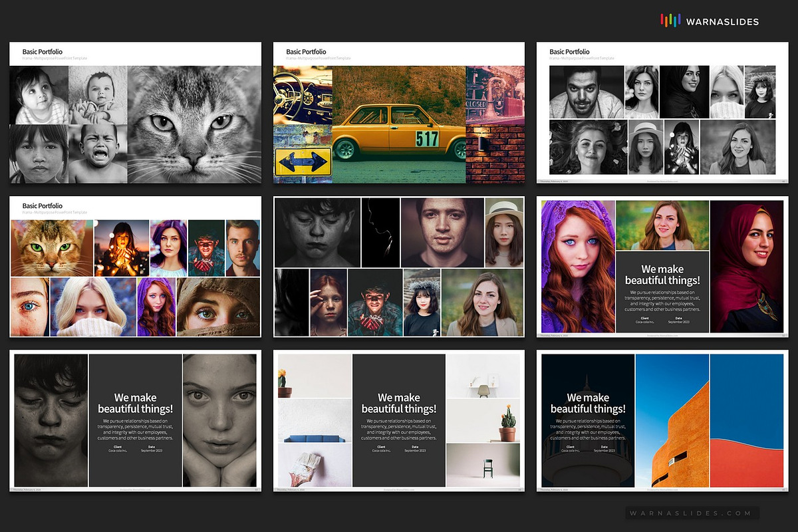This screenshot has height=532, width=798.
Task: Click the 'Basic Portfolio' title above the cat slide
Action: tap(43, 51)
